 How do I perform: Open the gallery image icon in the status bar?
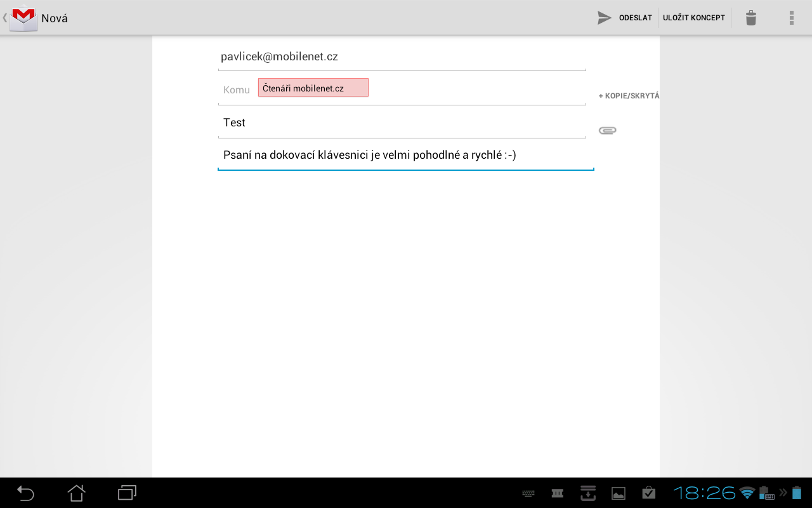pos(618,493)
